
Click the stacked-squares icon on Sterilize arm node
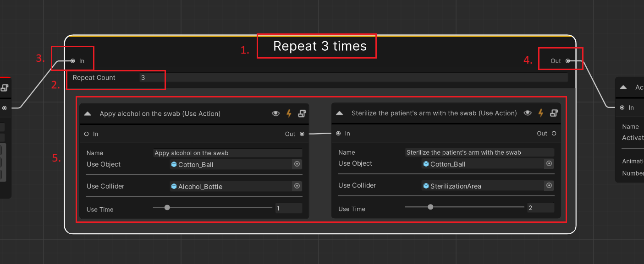point(554,113)
